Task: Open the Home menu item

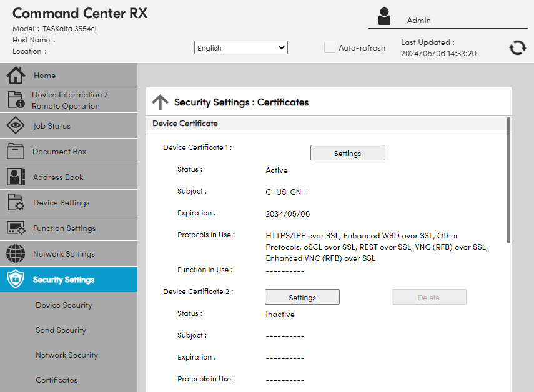Action: coord(69,75)
